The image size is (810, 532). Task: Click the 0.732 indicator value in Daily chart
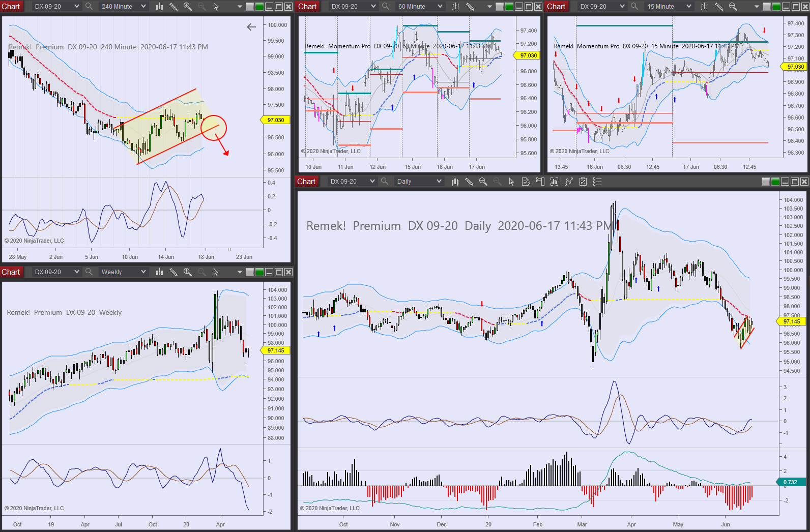coord(791,482)
